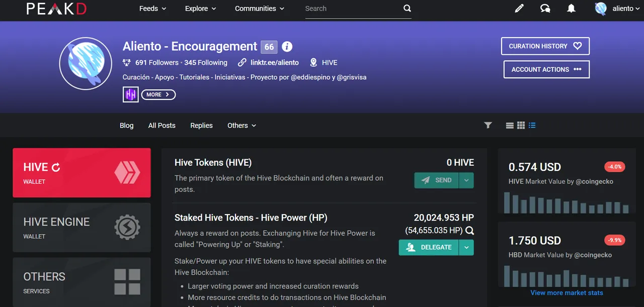Click the Hive logo icon in wallet panel
The height and width of the screenshot is (307, 644).
[127, 172]
